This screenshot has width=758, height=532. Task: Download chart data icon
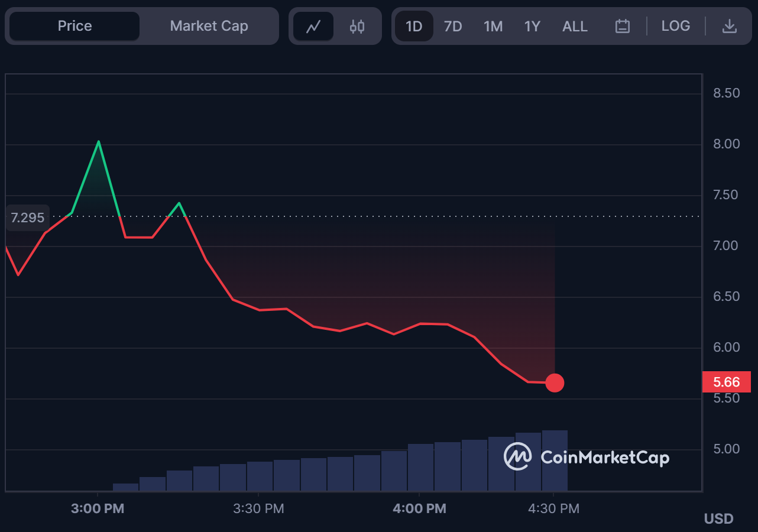click(730, 26)
